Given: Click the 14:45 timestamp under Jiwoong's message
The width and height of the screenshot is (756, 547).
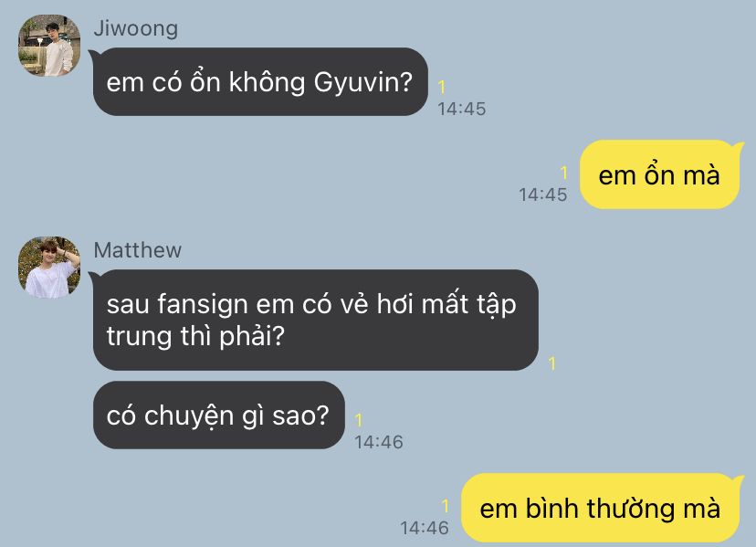Looking at the screenshot, I should (462, 109).
